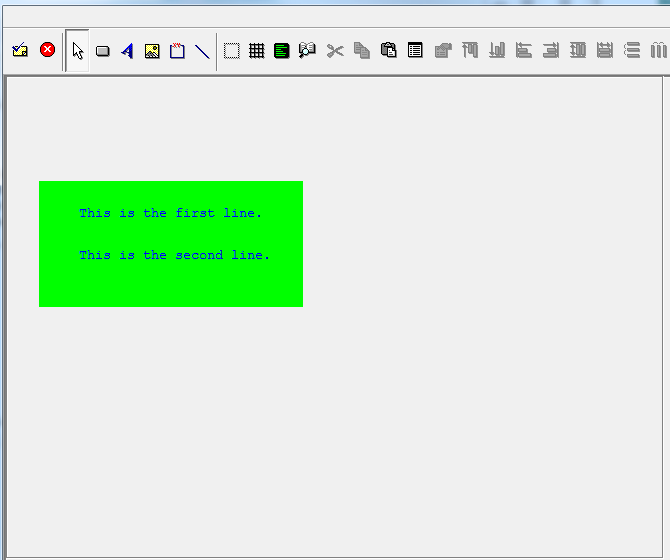Click the space evenly horizontally icon
This screenshot has width=670, height=560.
coord(658,50)
